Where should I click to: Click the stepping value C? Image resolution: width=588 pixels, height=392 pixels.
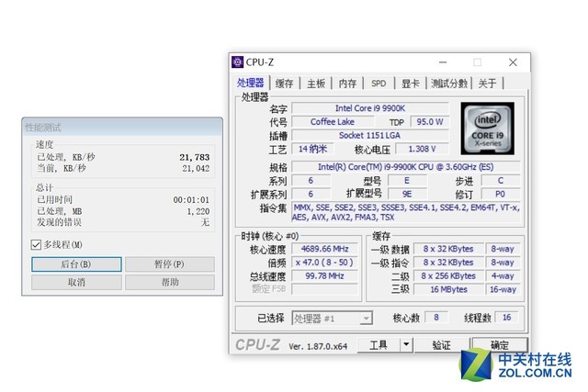tap(500, 181)
